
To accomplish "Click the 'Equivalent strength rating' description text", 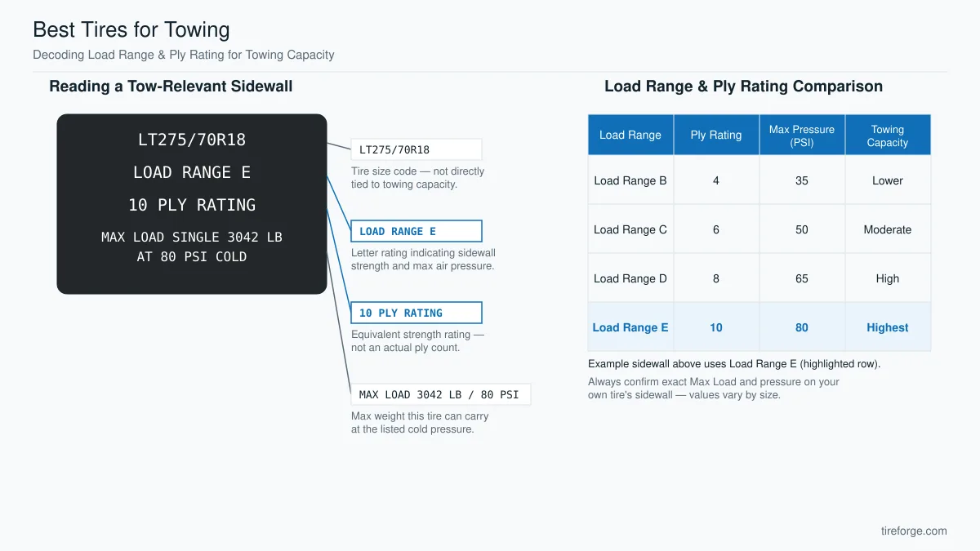I will pos(417,341).
